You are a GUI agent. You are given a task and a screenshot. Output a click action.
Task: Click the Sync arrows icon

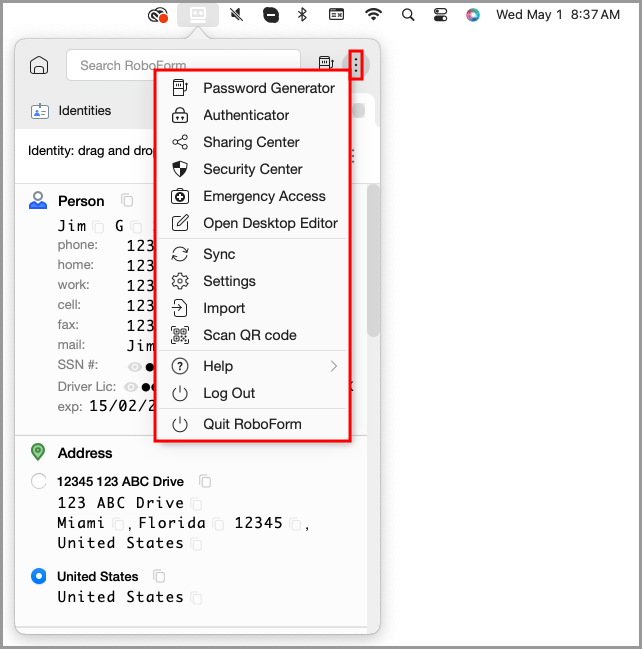coord(180,254)
